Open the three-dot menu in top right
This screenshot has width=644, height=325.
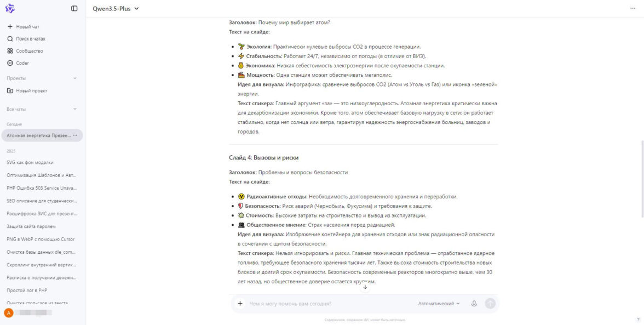[x=633, y=9]
